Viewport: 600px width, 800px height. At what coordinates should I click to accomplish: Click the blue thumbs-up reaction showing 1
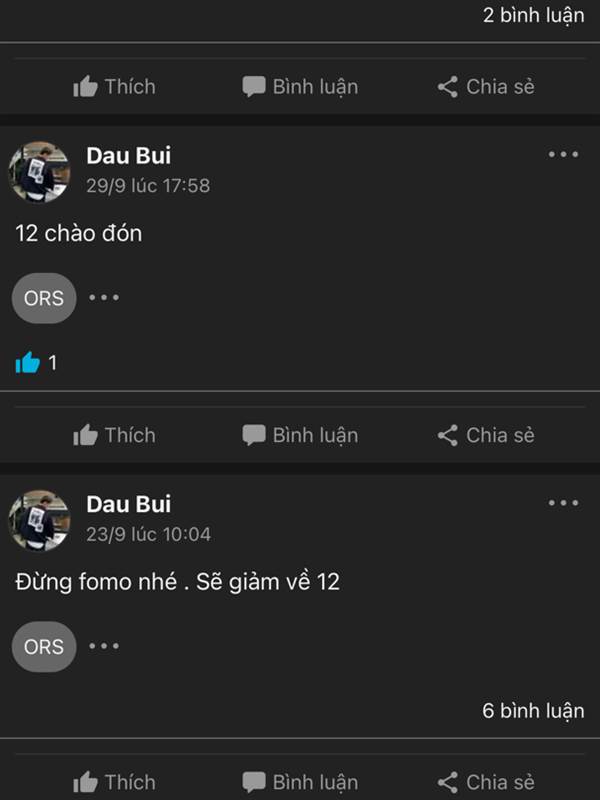tap(28, 363)
